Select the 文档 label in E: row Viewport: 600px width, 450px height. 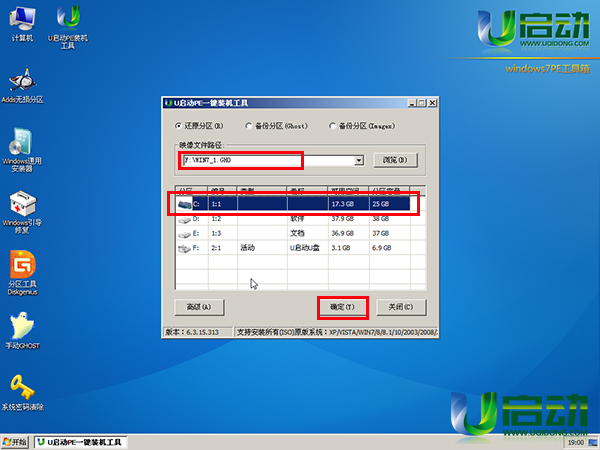pos(297,233)
